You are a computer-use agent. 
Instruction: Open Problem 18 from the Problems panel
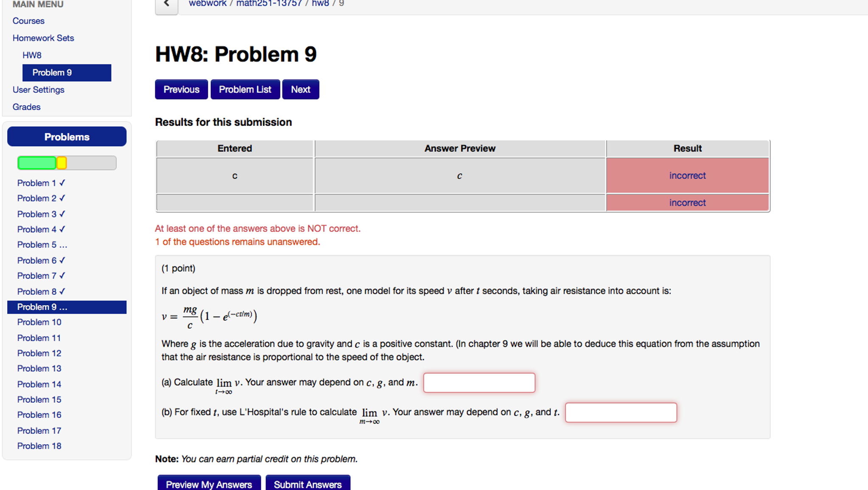[39, 445]
